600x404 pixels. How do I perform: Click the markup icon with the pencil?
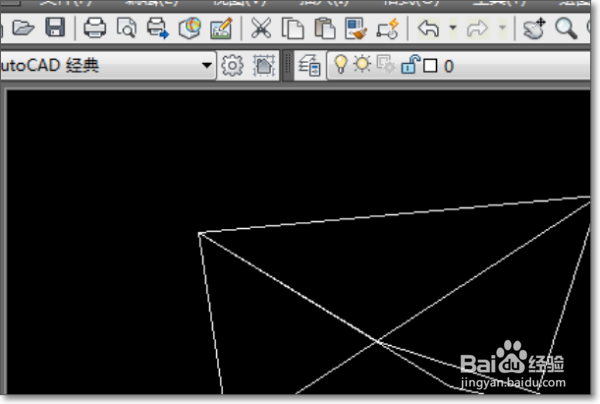(221, 28)
